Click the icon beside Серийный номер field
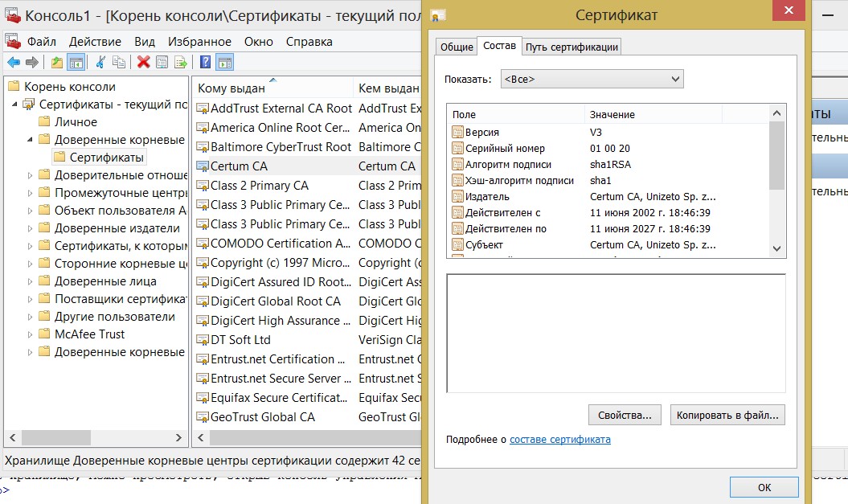The width and height of the screenshot is (848, 504). 457,148
